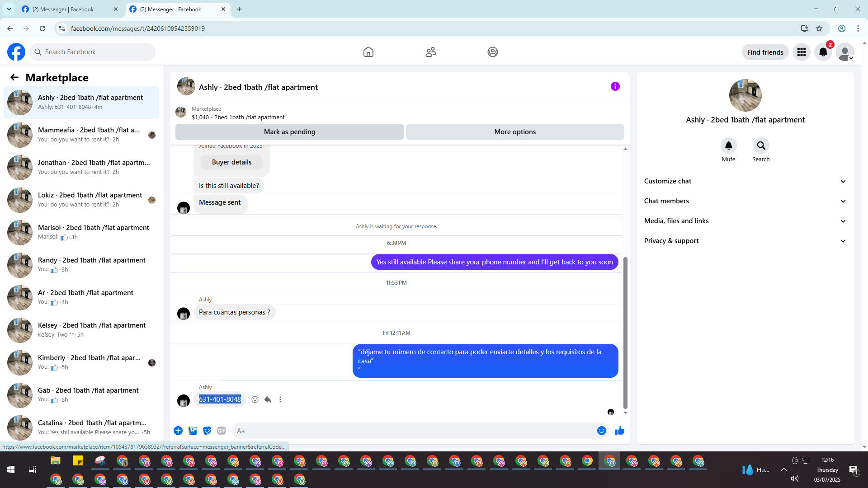Open the emoji picker in message box
Viewport: 868px width, 488px height.
[601, 431]
